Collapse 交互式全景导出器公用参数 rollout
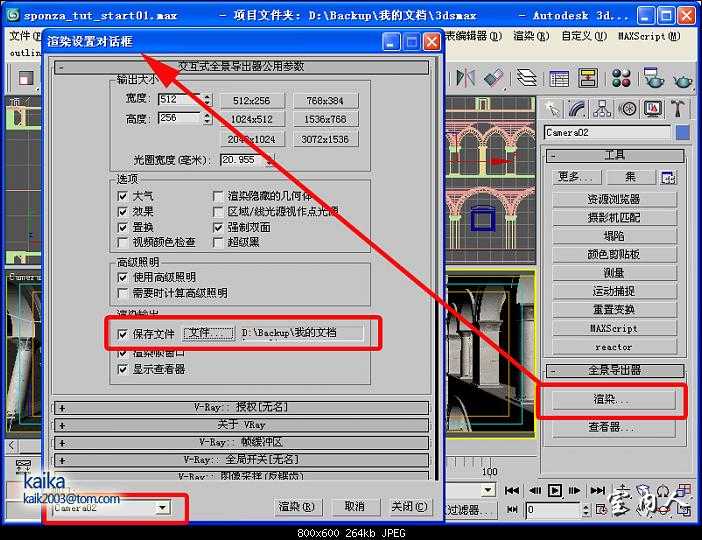The height and width of the screenshot is (540, 702). coord(241,67)
